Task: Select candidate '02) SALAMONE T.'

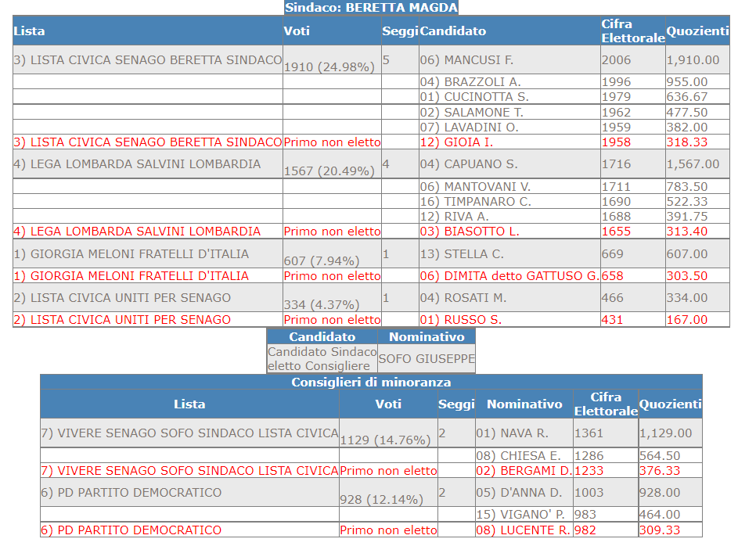Action: pyautogui.click(x=471, y=113)
